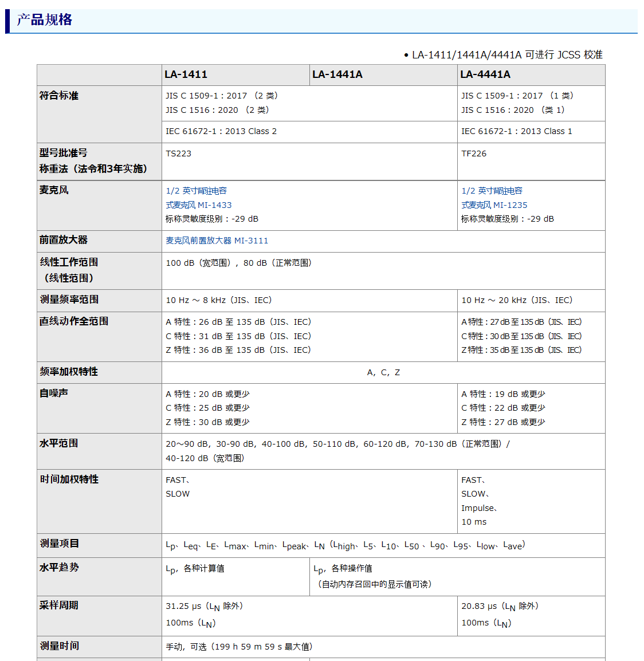
Task: Click the '20.83 μs' sampling period value
Action: (x=479, y=606)
